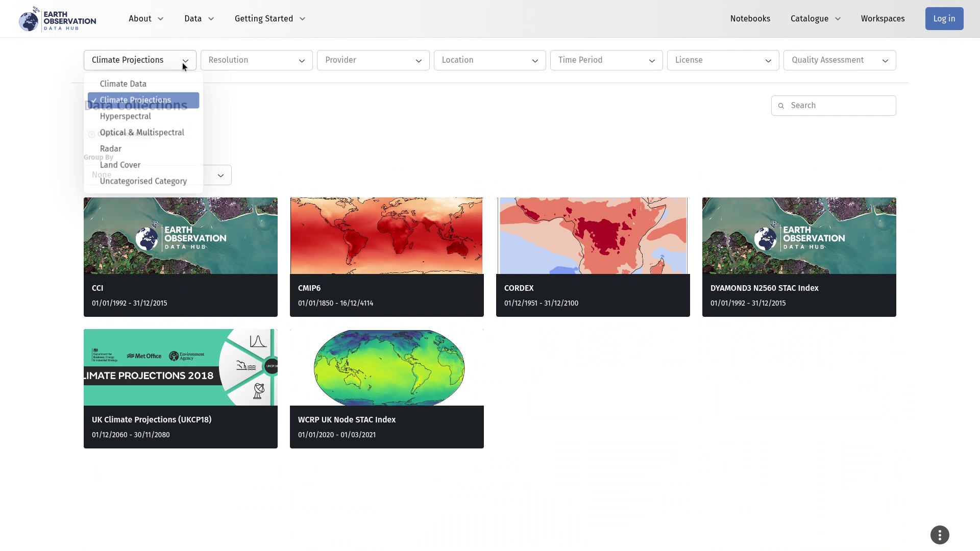The image size is (980, 551).
Task: Open the Workspaces link
Action: click(x=883, y=19)
